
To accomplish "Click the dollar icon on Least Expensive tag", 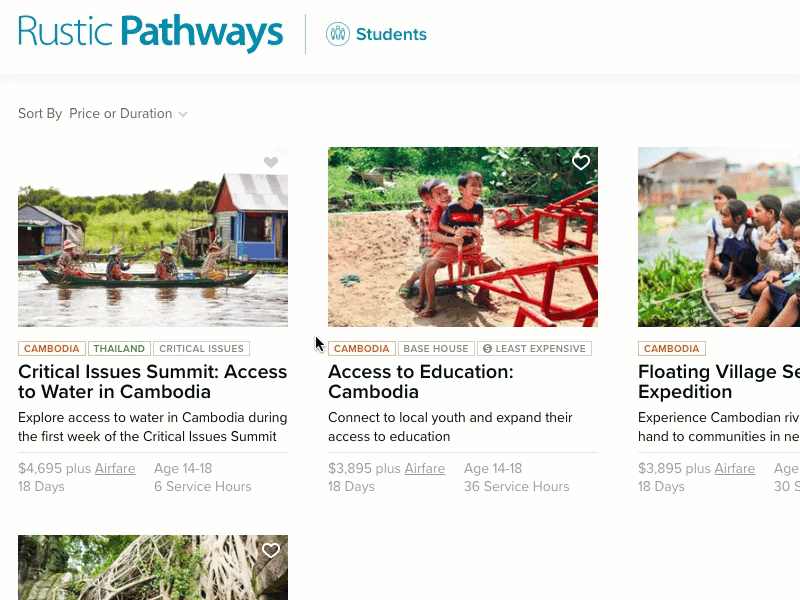I will [487, 349].
